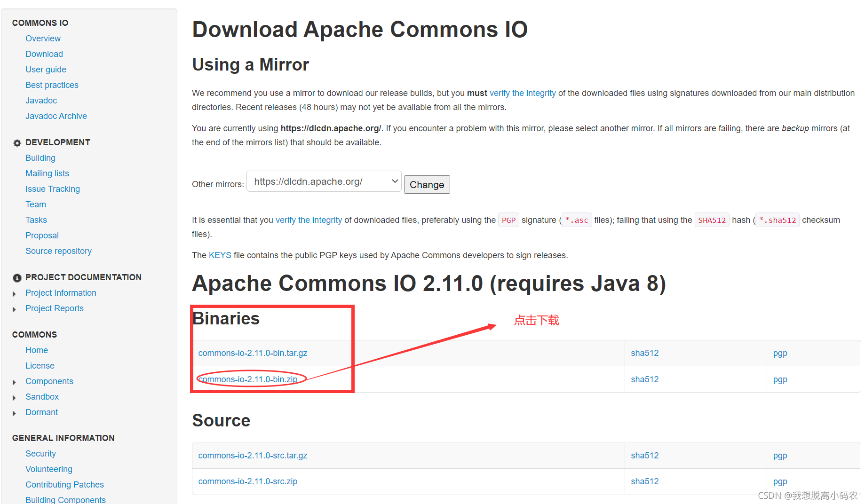Image resolution: width=865 pixels, height=504 pixels.
Task: Download commons-io-2.11.0-src.zip
Action: 248,481
